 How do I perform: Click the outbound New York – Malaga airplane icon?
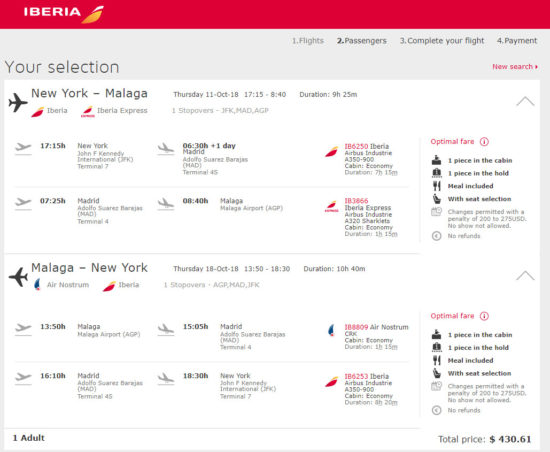18,103
